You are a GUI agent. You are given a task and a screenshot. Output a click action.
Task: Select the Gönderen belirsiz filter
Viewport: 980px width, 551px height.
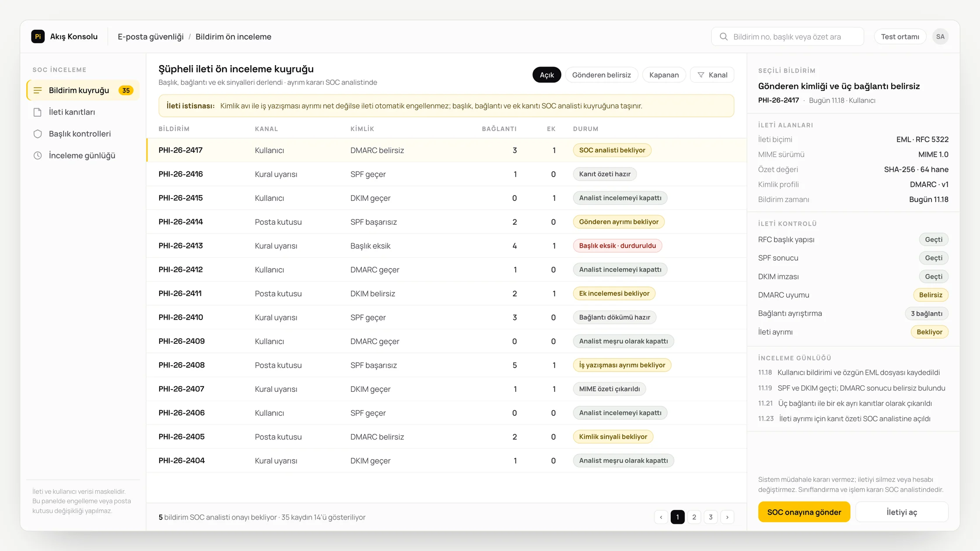[602, 75]
